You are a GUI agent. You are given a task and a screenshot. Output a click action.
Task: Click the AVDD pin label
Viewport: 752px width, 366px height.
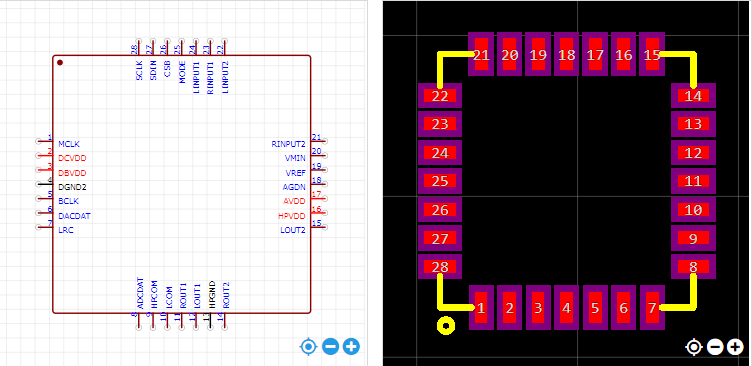coord(294,201)
